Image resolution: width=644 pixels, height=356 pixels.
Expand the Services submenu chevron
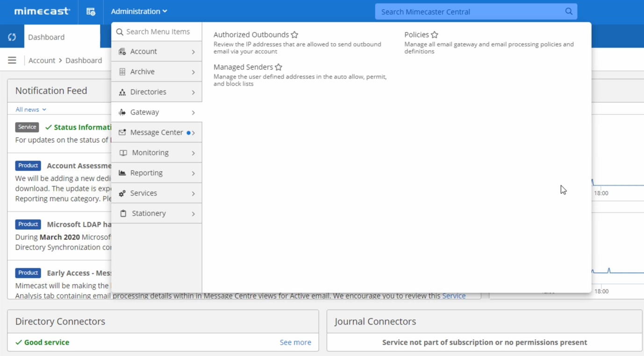pyautogui.click(x=193, y=194)
